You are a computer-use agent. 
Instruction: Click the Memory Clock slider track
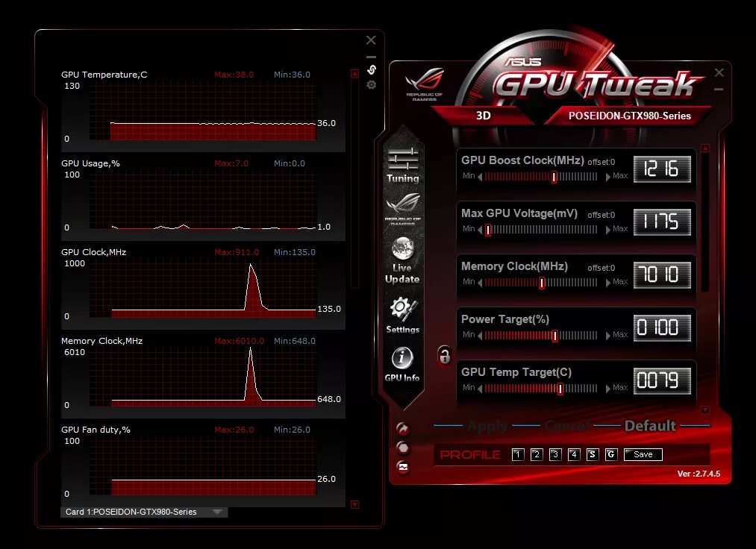[541, 283]
